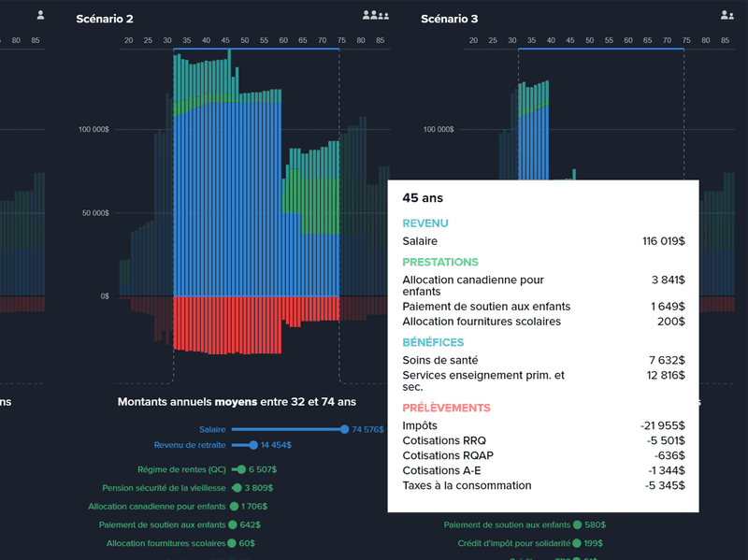Switch to Scénario 3
The width and height of the screenshot is (748, 560).
[x=451, y=18]
